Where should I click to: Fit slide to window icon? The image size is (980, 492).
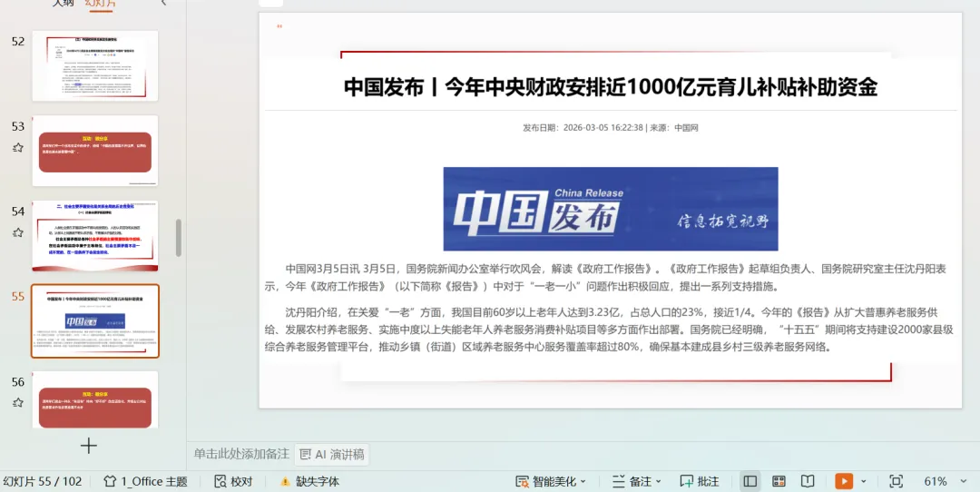tap(897, 481)
